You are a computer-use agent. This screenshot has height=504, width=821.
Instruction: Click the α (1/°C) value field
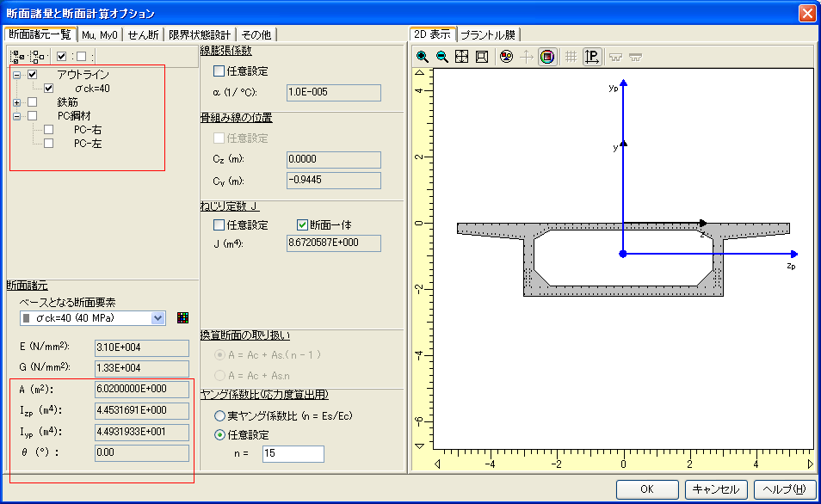coord(334,93)
